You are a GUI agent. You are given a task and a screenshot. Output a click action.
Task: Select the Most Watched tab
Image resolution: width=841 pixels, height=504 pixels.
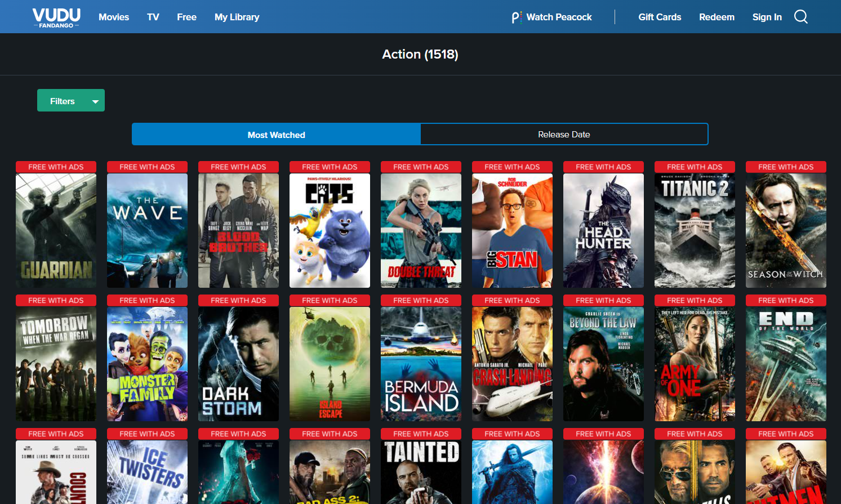[276, 135]
